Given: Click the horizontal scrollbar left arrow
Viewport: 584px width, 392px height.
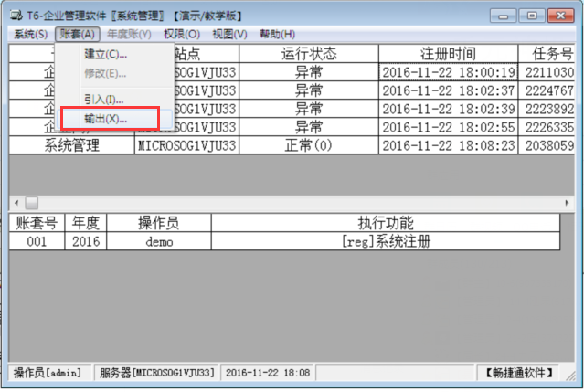Looking at the screenshot, I should coord(17,202).
